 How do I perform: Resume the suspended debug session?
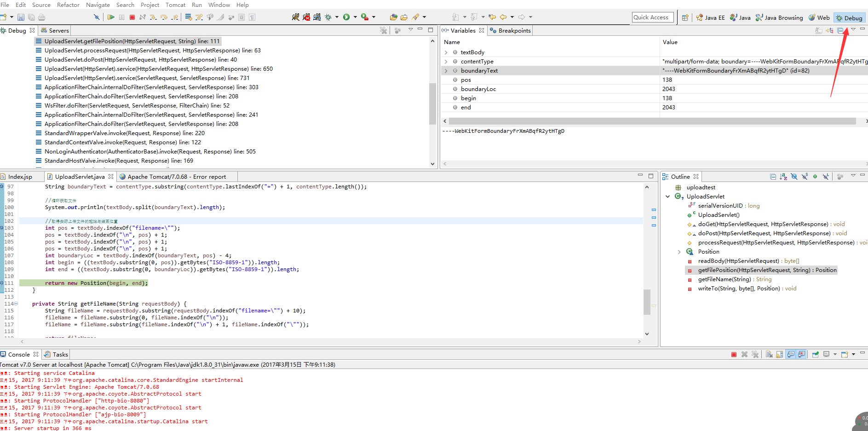[x=110, y=17]
